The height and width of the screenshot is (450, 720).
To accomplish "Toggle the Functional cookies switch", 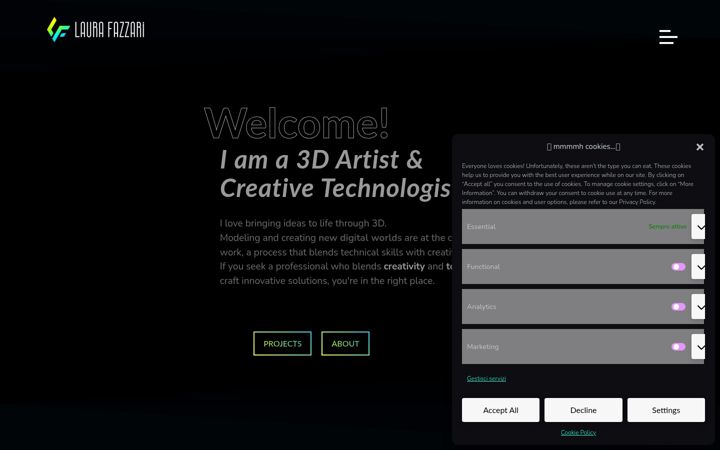I will [x=678, y=267].
